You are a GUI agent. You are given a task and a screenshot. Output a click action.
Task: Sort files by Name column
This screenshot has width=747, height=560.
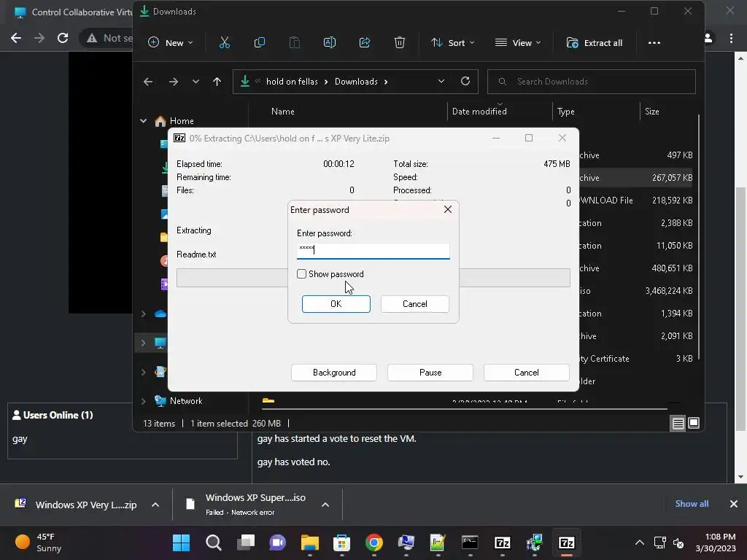coord(283,112)
